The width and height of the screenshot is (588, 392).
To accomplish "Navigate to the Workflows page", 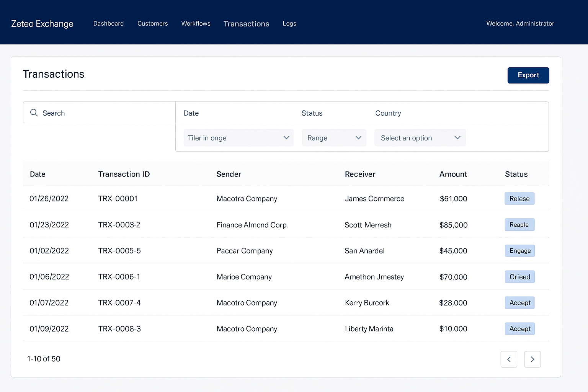I will pyautogui.click(x=196, y=23).
